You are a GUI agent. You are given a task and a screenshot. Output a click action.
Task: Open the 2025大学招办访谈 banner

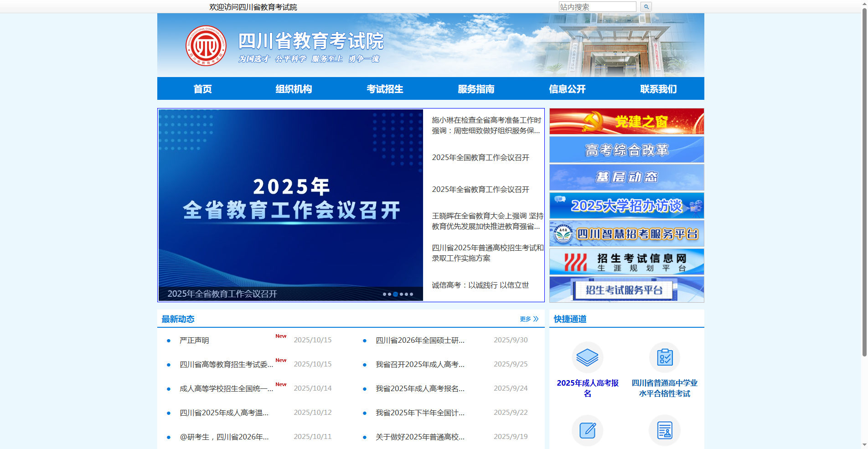[x=626, y=206]
